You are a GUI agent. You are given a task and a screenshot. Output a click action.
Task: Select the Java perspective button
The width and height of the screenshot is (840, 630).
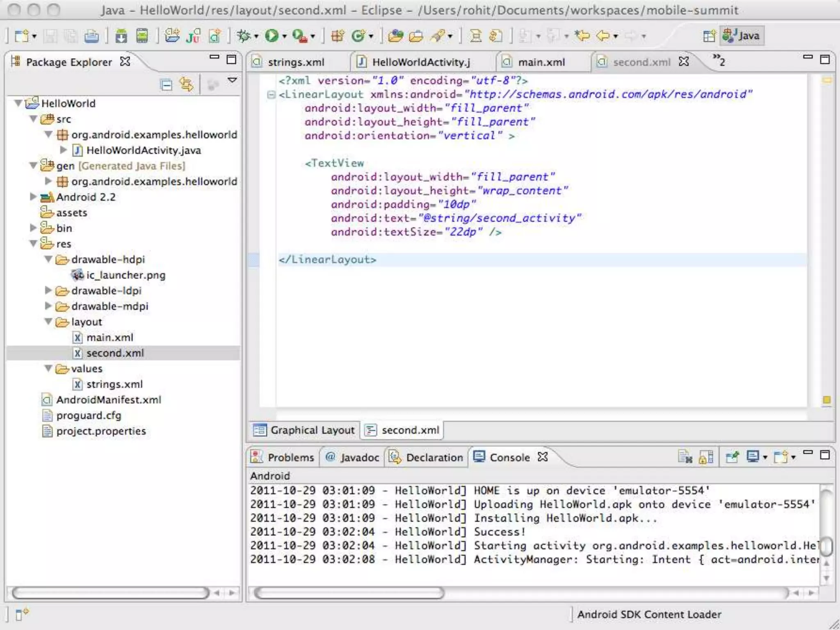coord(742,36)
